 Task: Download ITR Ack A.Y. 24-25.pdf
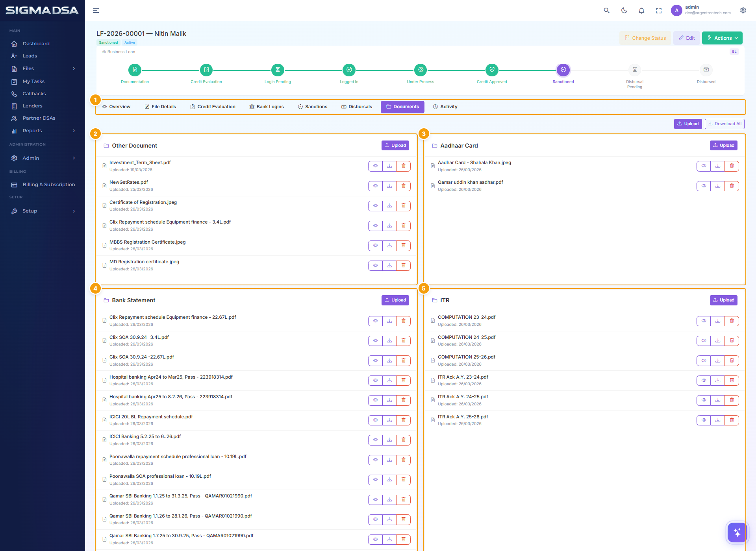[x=718, y=400]
